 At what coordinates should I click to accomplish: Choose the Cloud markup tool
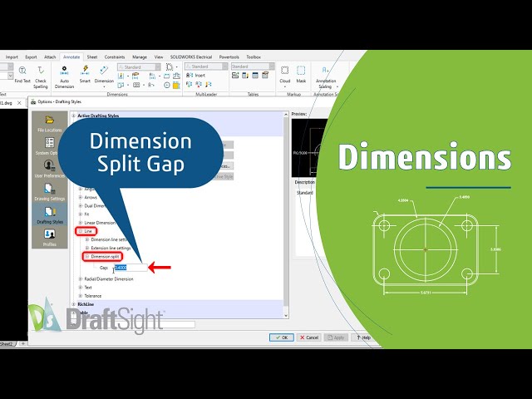(284, 75)
